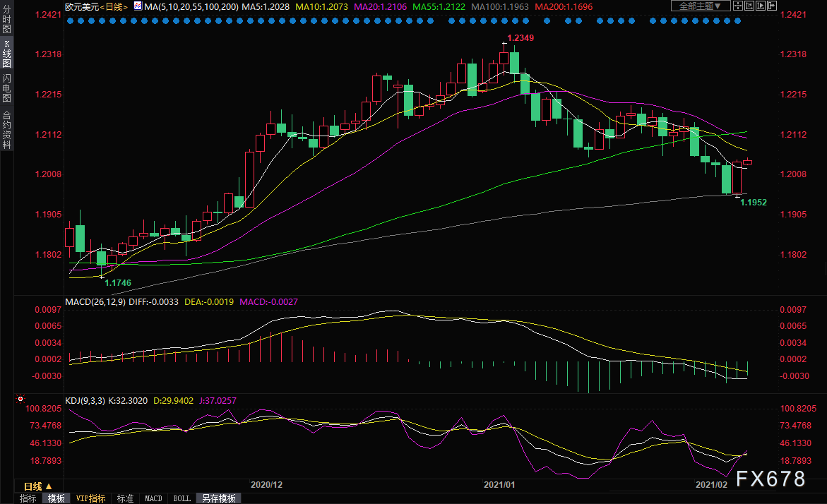Choose the MACD template button

pyautogui.click(x=153, y=498)
